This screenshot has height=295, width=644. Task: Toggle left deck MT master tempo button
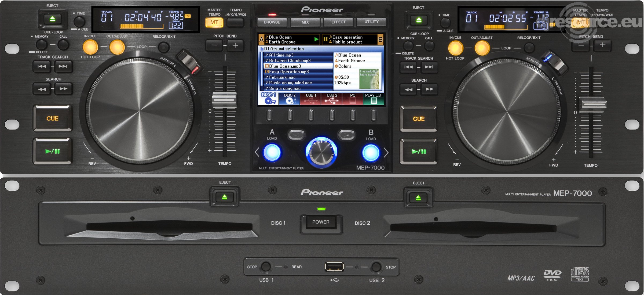coord(214,22)
